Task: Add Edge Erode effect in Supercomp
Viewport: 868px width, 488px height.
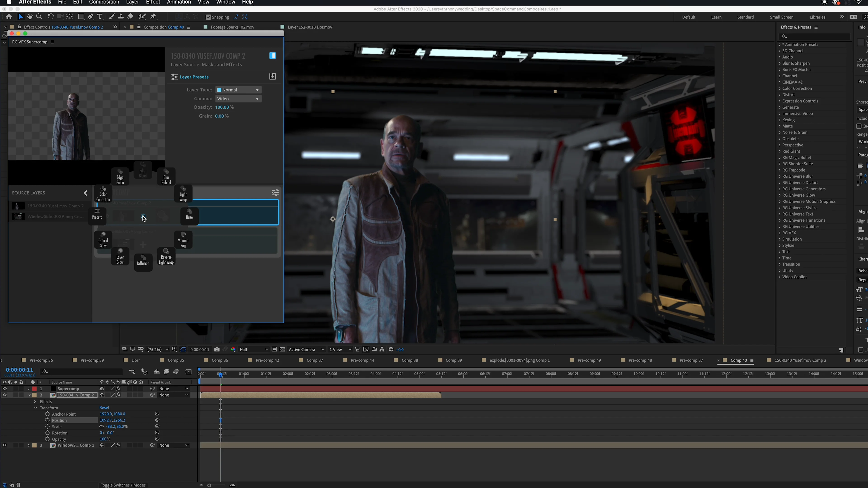Action: point(120,176)
